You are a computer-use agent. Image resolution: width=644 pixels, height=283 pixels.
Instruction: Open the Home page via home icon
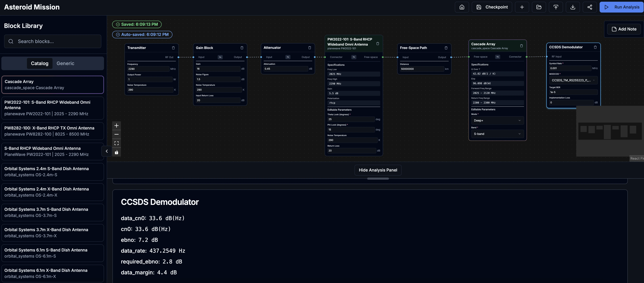pyautogui.click(x=462, y=7)
